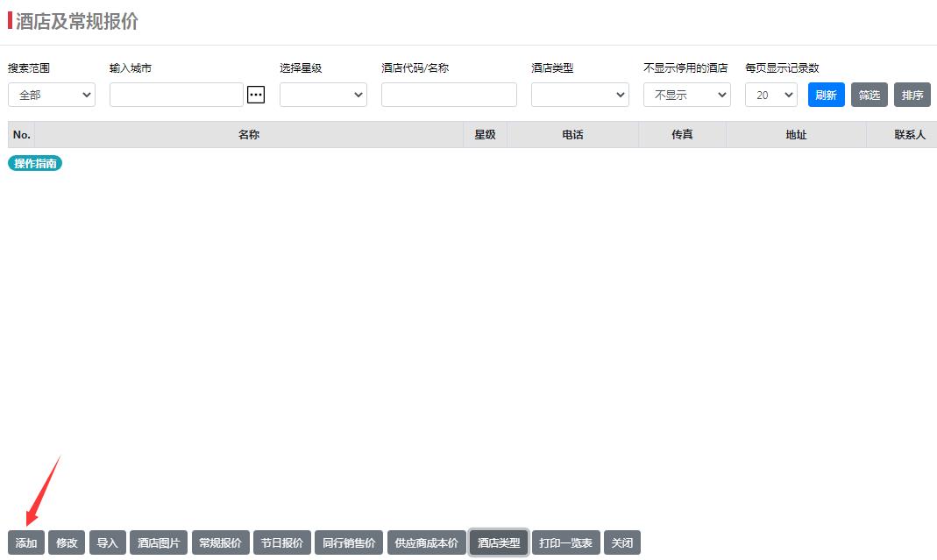Click the 筛选 button
937x560 pixels.
click(869, 95)
